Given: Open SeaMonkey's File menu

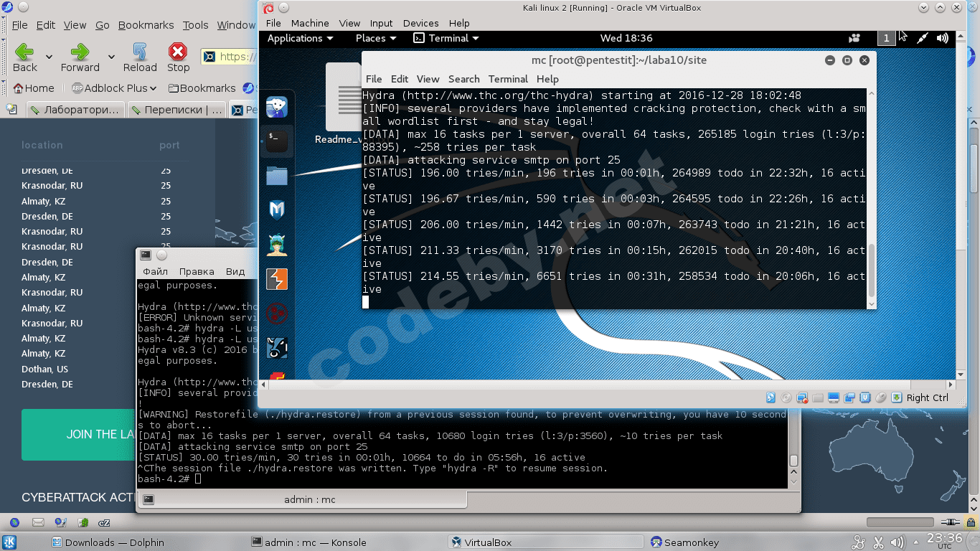Looking at the screenshot, I should 19,25.
